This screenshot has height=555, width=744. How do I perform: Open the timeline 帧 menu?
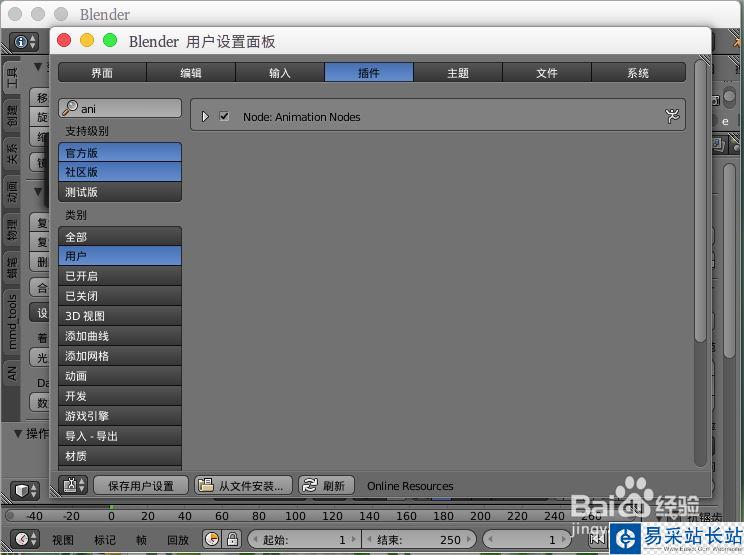tap(141, 540)
